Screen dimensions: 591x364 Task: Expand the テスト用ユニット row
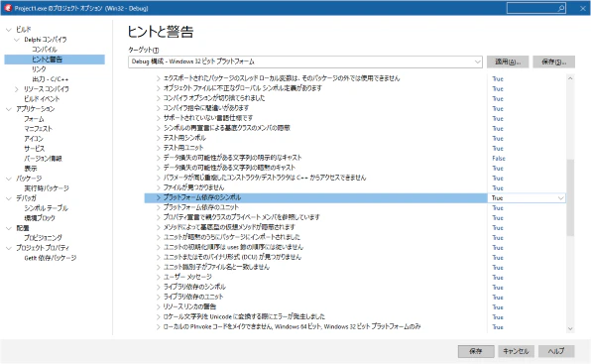[159, 148]
